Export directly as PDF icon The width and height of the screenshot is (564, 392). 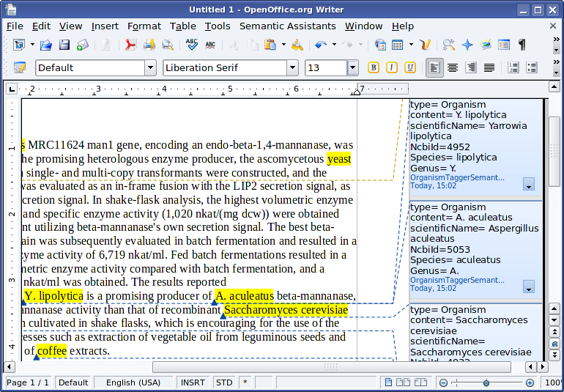pyautogui.click(x=130, y=45)
